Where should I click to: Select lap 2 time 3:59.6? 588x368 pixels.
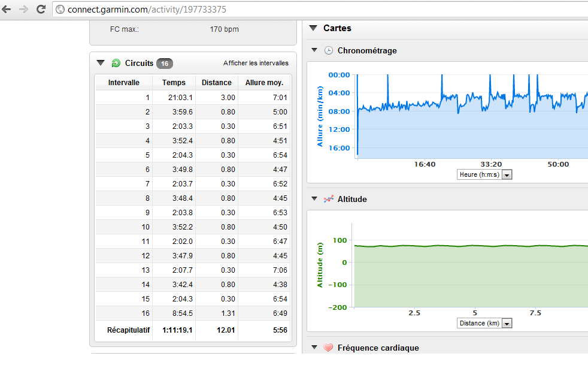tap(183, 112)
